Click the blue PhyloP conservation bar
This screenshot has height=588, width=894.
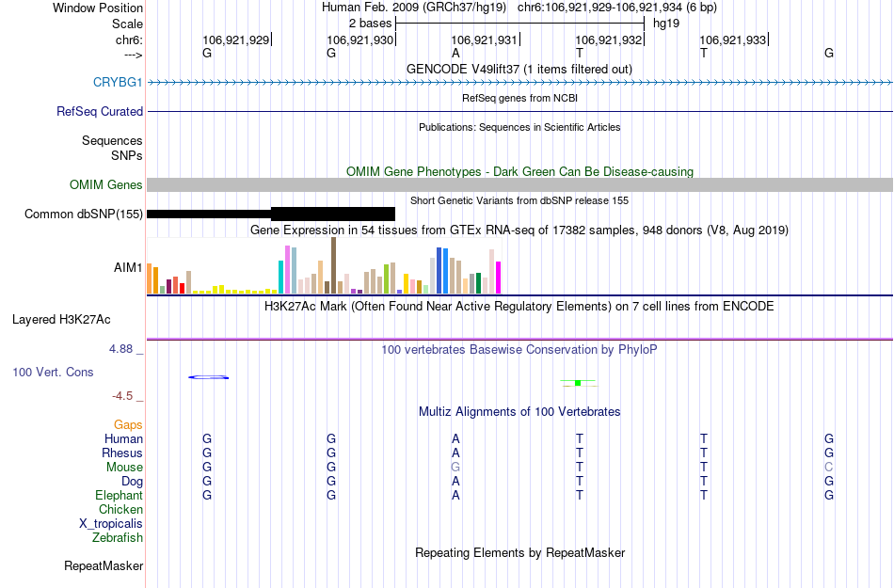tap(209, 377)
